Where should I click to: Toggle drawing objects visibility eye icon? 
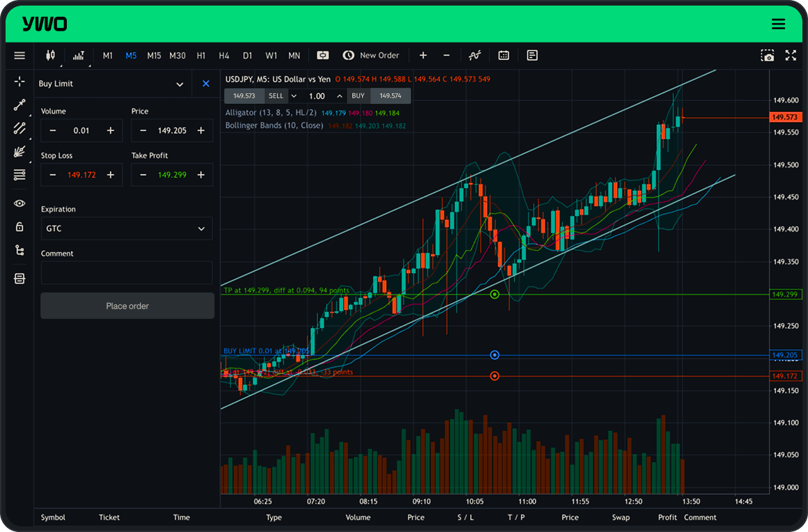tap(20, 203)
